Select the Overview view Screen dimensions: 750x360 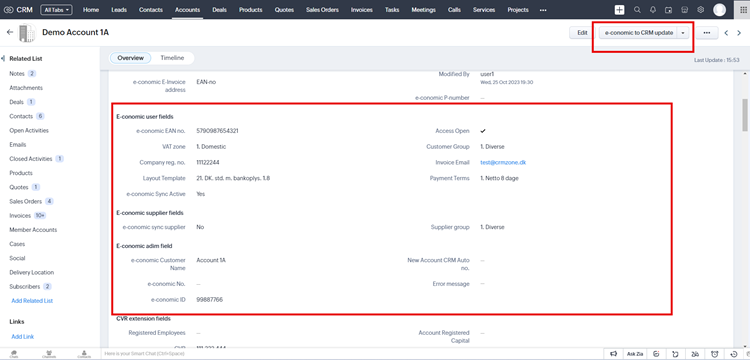point(131,58)
